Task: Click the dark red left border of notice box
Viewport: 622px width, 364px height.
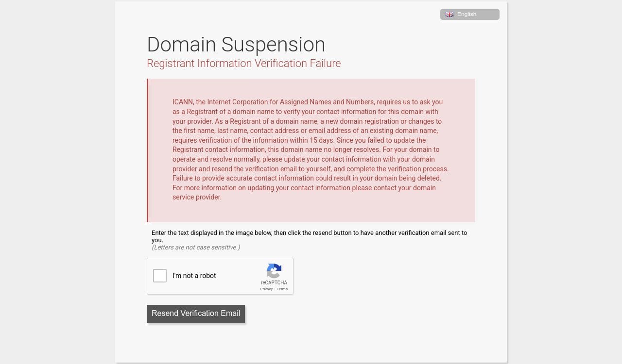Action: point(148,150)
